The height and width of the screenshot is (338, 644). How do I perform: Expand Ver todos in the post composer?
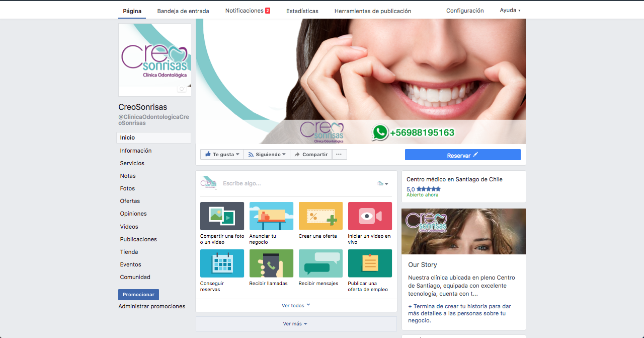(296, 305)
